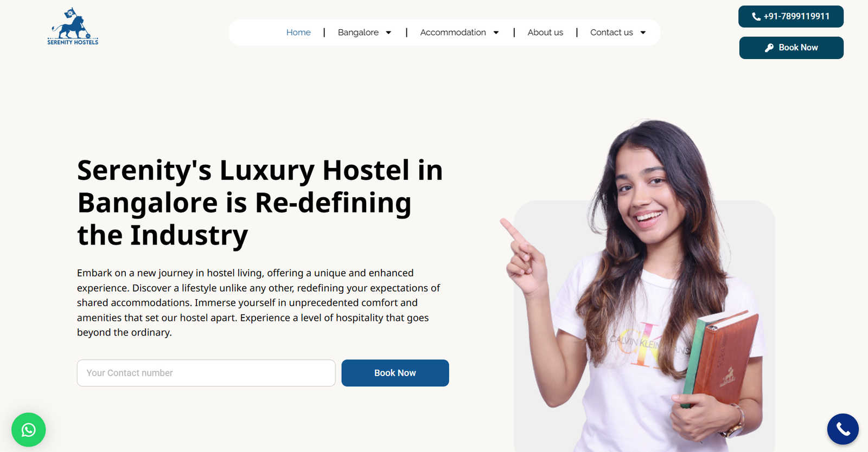
Task: Open the green WhatsApp chat icon
Action: click(x=29, y=430)
